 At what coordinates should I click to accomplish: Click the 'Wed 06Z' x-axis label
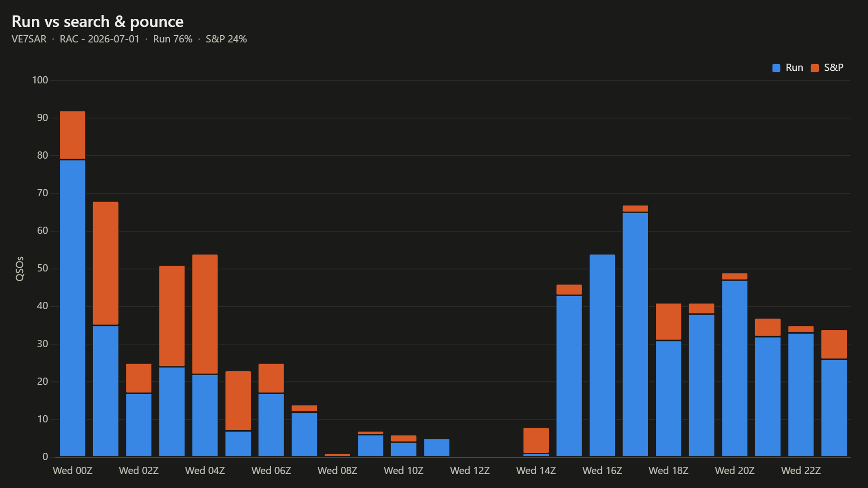coord(271,471)
